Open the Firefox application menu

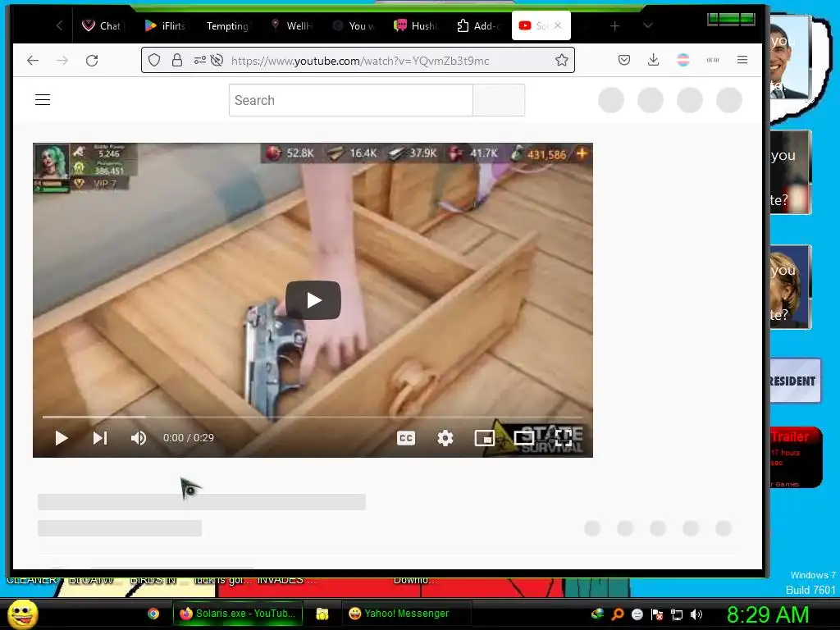(742, 60)
